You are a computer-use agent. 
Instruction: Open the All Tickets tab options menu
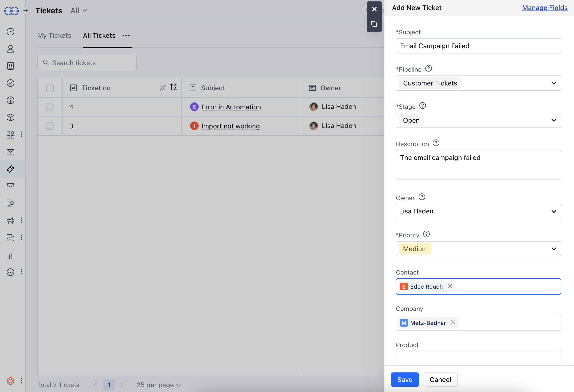coord(126,36)
